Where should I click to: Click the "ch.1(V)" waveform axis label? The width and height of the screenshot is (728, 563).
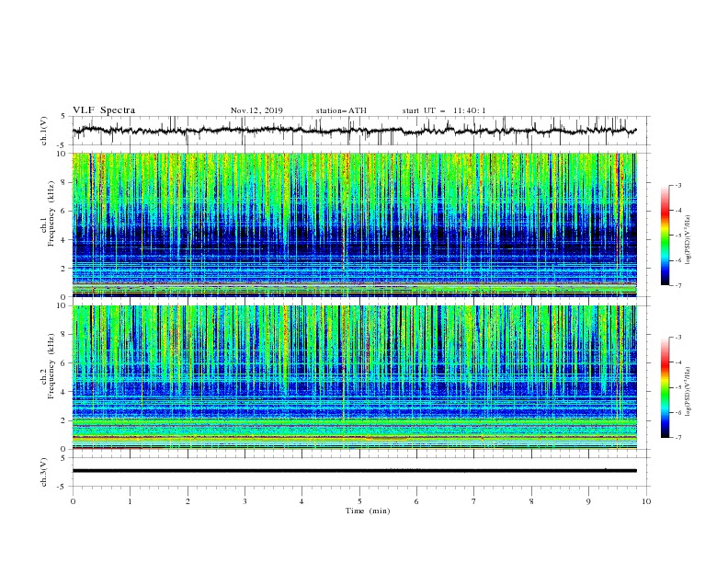tap(44, 131)
